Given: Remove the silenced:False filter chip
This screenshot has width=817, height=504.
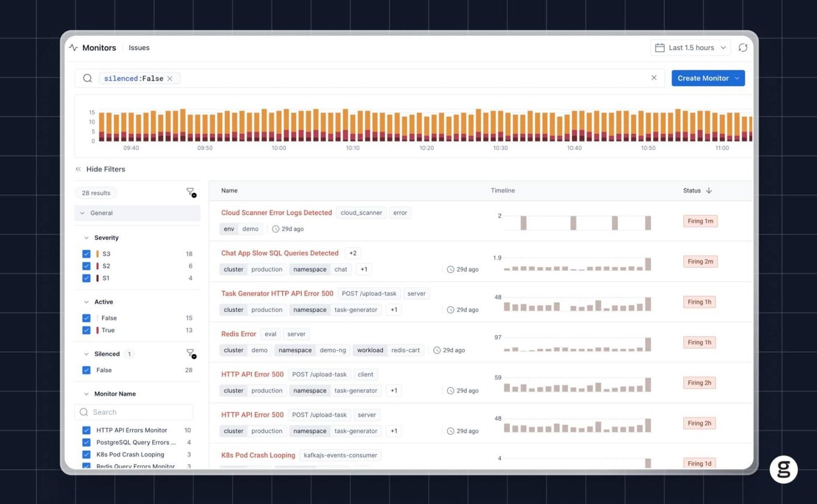Looking at the screenshot, I should tap(170, 78).
